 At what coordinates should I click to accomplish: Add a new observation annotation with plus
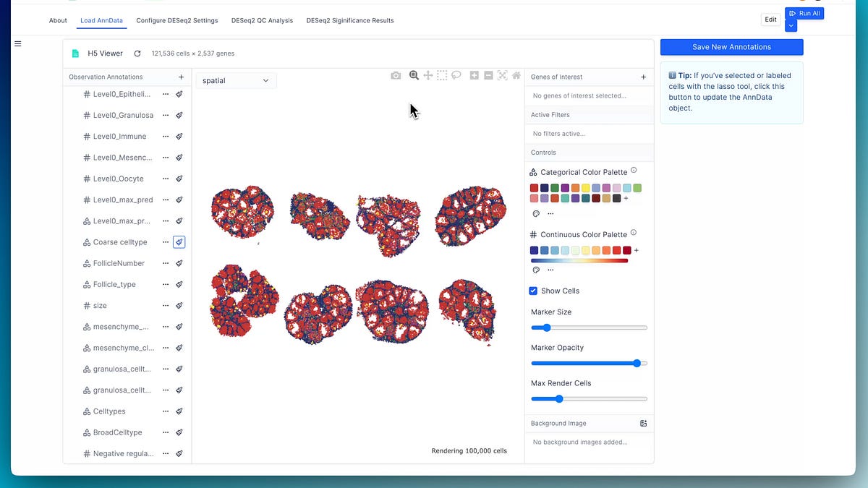(181, 77)
